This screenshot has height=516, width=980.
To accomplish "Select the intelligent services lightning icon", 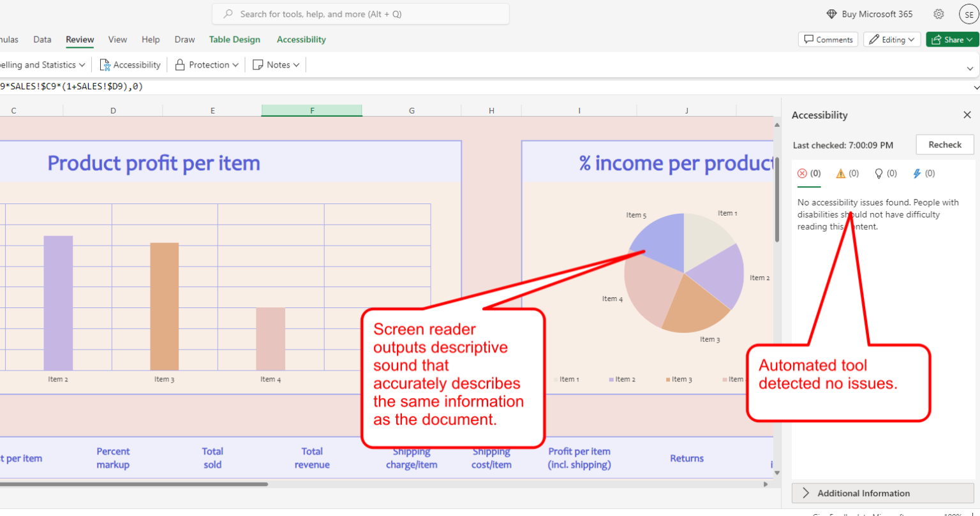I will coord(917,173).
